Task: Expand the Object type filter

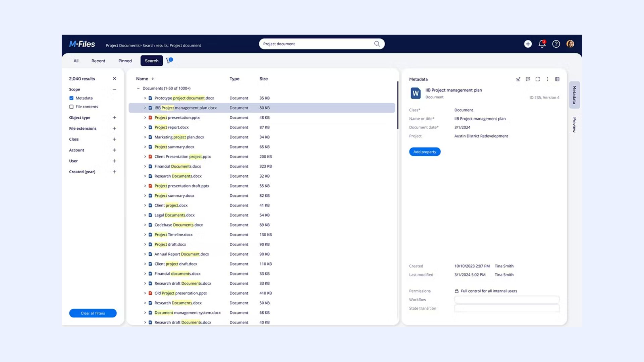Action: tap(114, 118)
